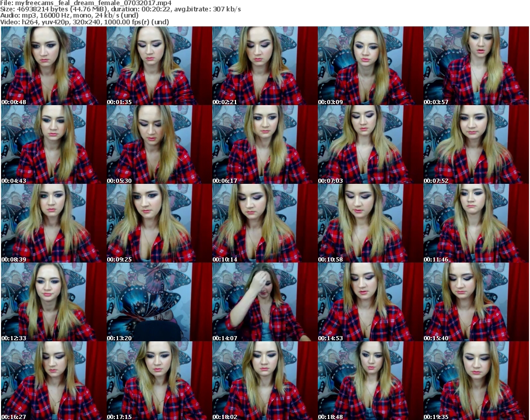The height and width of the screenshot is (420, 530).
Task: Choose the thumbnail frame stamped 00:12:33
Action: coord(53,302)
